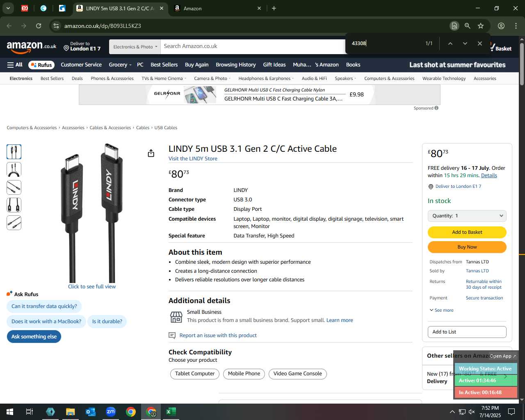Click the volume muted tray icon
The image size is (525, 420).
tap(472, 412)
